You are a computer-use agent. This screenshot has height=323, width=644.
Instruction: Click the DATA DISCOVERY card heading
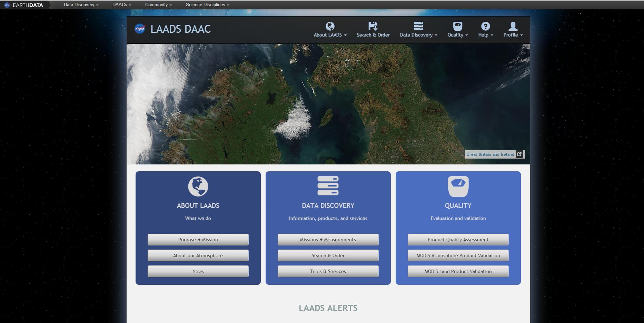(x=328, y=205)
